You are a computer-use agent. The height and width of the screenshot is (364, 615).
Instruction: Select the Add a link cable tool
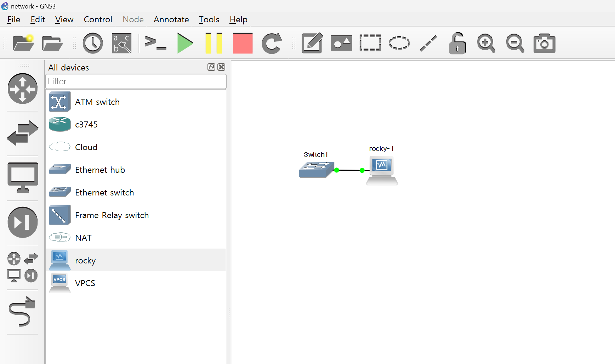(23, 312)
